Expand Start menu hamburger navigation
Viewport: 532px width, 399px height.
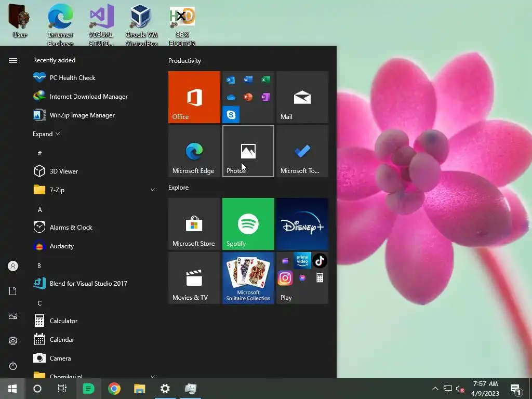point(13,60)
